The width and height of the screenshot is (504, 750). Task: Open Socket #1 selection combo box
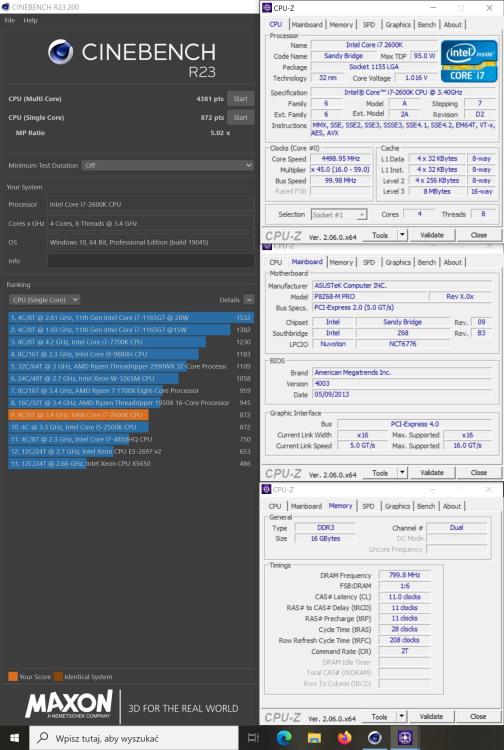339,215
